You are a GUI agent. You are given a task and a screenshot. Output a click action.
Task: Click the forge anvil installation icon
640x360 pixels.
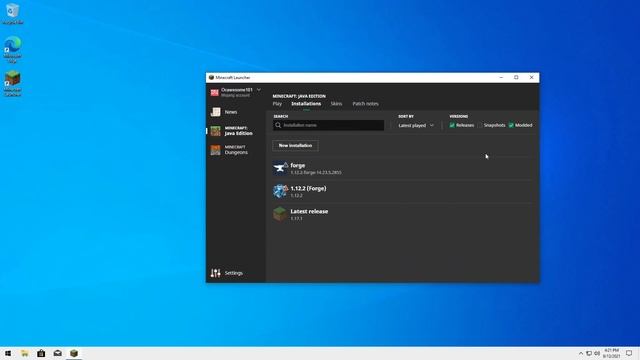(x=280, y=168)
